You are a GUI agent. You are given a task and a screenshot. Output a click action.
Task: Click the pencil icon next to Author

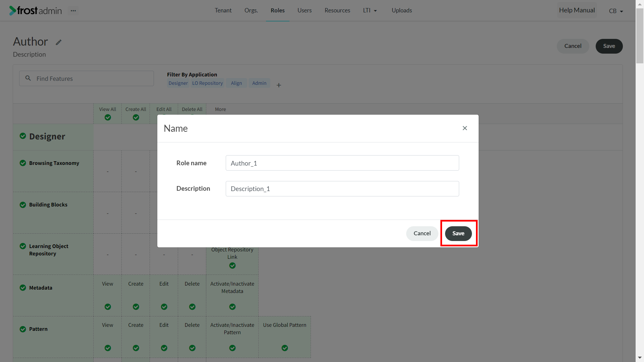point(59,42)
